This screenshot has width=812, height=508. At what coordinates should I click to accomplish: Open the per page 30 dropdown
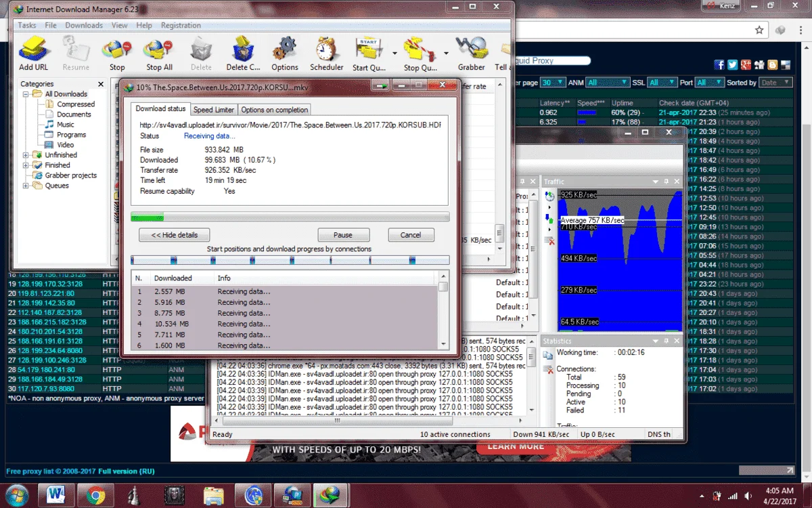tap(552, 83)
